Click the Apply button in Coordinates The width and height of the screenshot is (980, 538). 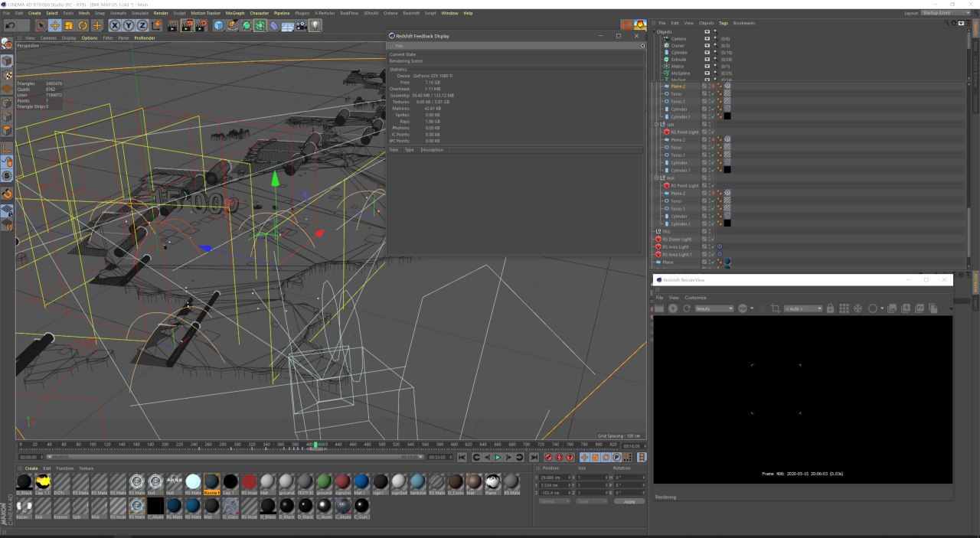point(629,501)
